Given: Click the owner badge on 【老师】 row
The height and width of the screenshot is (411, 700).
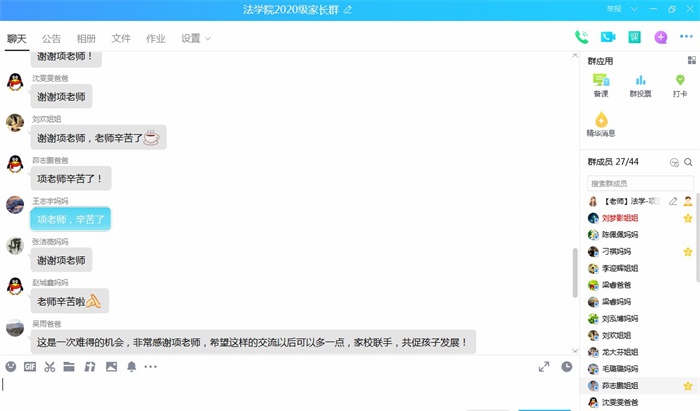Looking at the screenshot, I should [688, 201].
